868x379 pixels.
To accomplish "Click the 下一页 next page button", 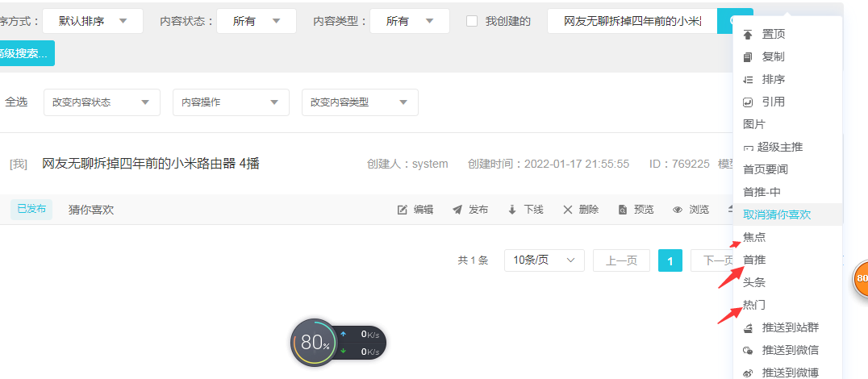I will (x=713, y=260).
